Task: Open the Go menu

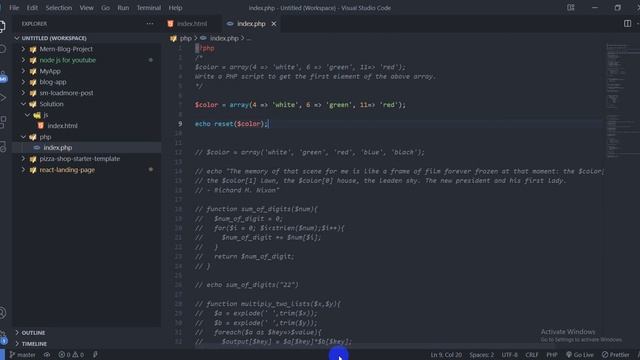Action: (105, 8)
